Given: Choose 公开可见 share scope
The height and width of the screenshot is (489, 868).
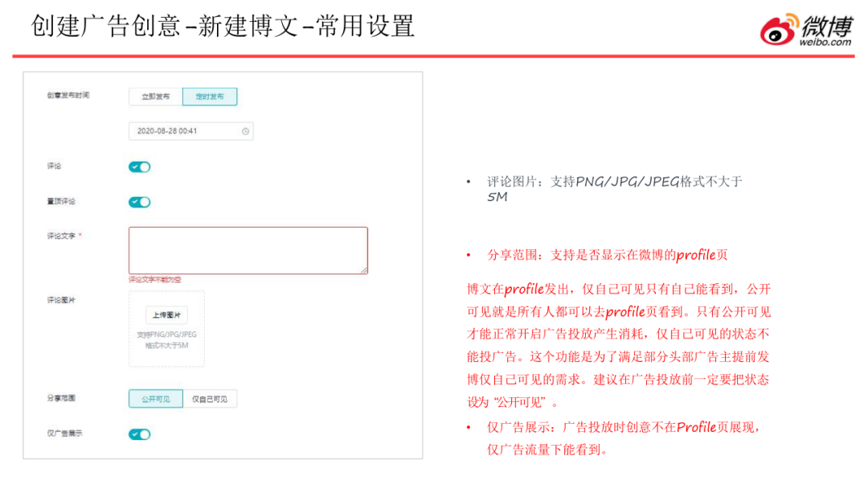Looking at the screenshot, I should click(x=156, y=399).
